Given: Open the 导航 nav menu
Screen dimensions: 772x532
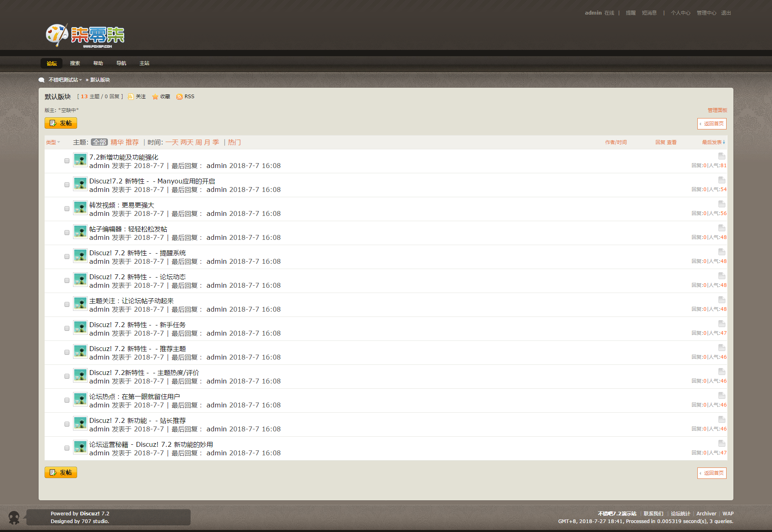Looking at the screenshot, I should pos(121,63).
